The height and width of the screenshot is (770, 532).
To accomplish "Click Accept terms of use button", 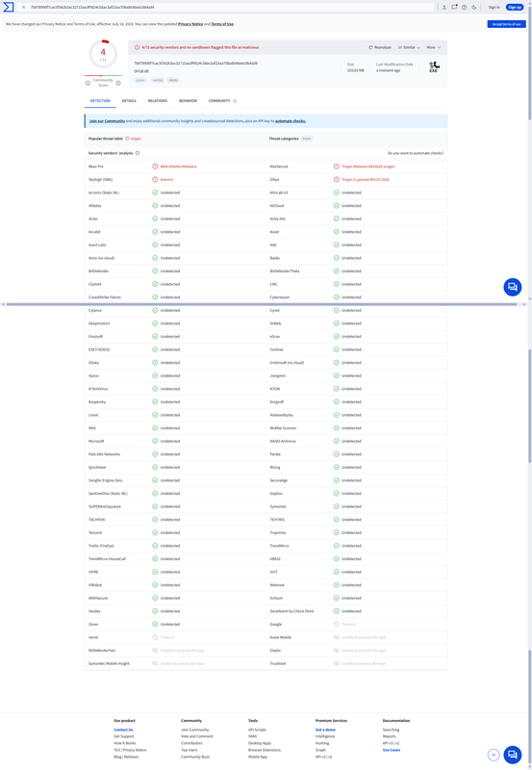I will [506, 24].
